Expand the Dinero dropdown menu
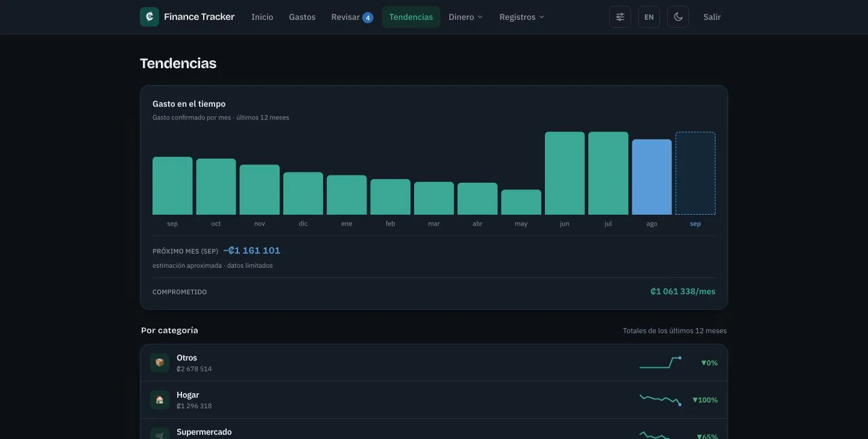 point(465,17)
